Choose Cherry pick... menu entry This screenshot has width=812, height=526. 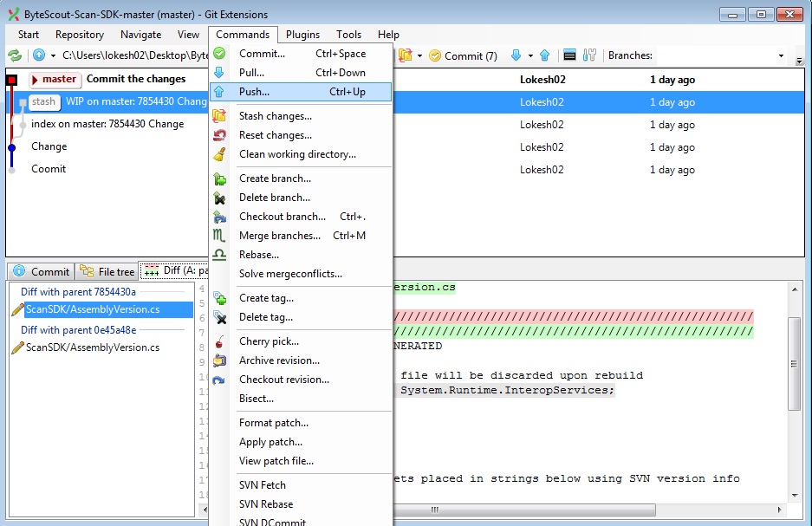pos(301,341)
